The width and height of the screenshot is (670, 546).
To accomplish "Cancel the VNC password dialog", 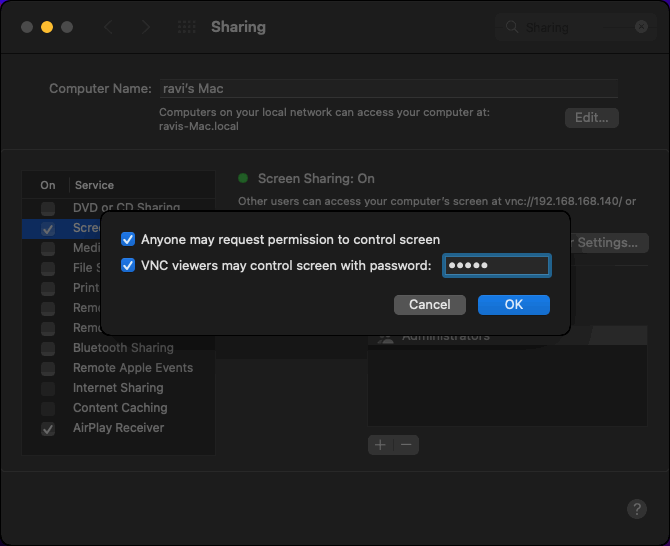I will (x=429, y=305).
